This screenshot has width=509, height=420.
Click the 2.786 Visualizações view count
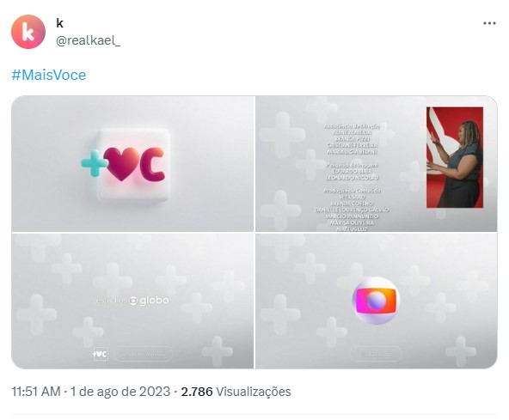tap(236, 392)
